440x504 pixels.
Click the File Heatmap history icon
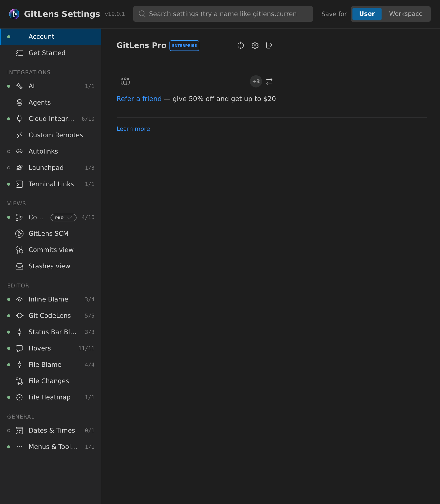click(x=19, y=397)
